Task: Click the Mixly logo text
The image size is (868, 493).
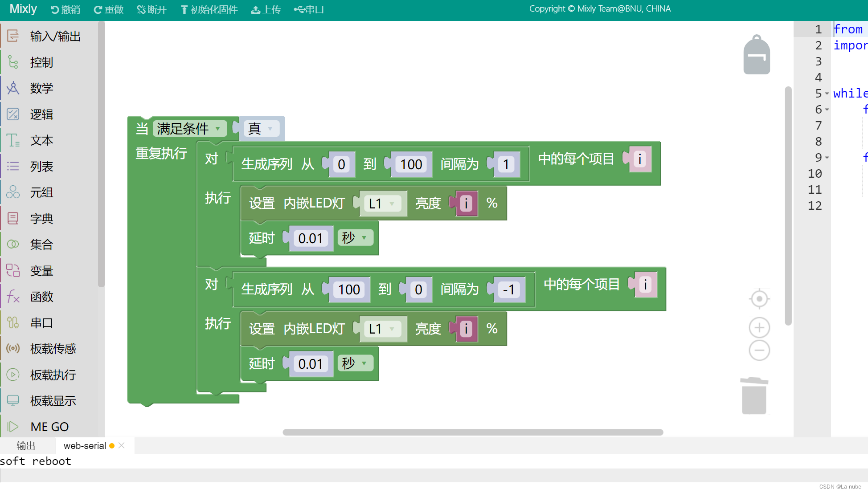Action: point(23,9)
